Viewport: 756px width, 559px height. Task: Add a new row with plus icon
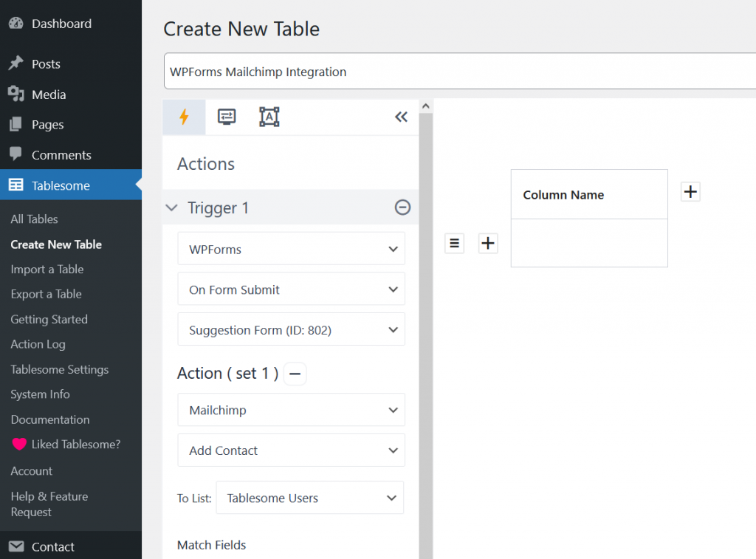coord(488,243)
